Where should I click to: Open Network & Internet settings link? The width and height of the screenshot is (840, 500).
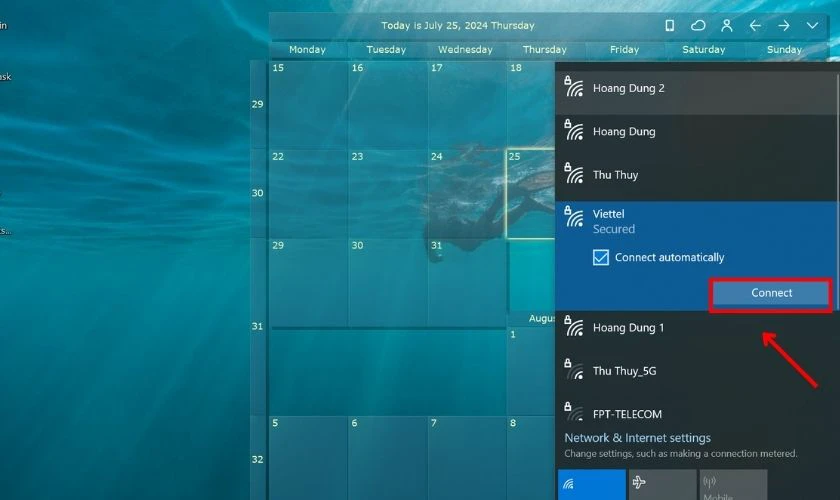coord(638,438)
